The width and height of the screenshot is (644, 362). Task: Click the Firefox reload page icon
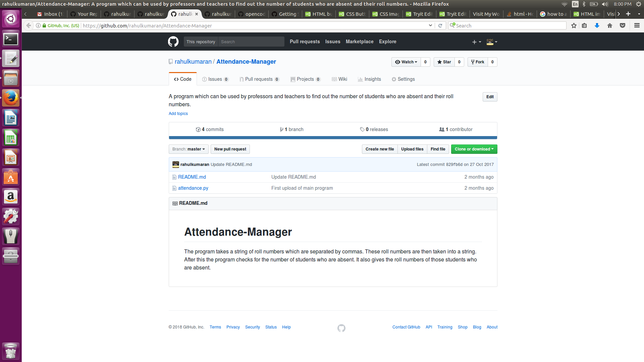(x=440, y=25)
